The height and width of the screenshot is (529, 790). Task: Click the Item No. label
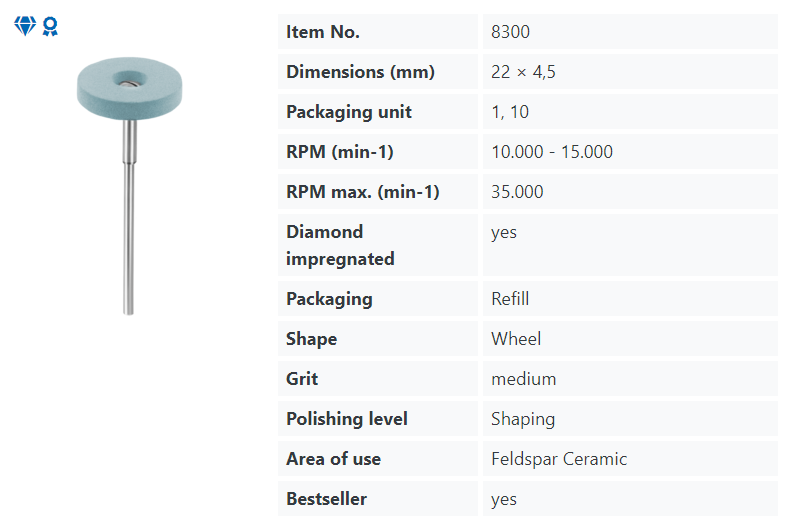pos(323,32)
